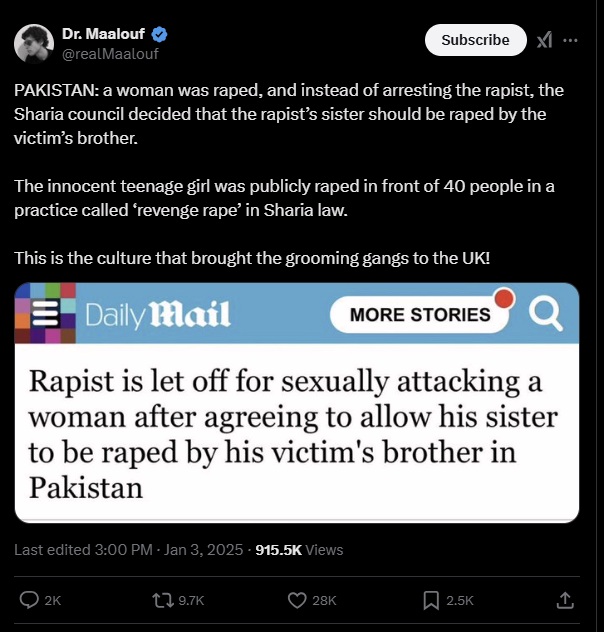The height and width of the screenshot is (632, 604).
Task: Click the share upload icon
Action: click(564, 599)
